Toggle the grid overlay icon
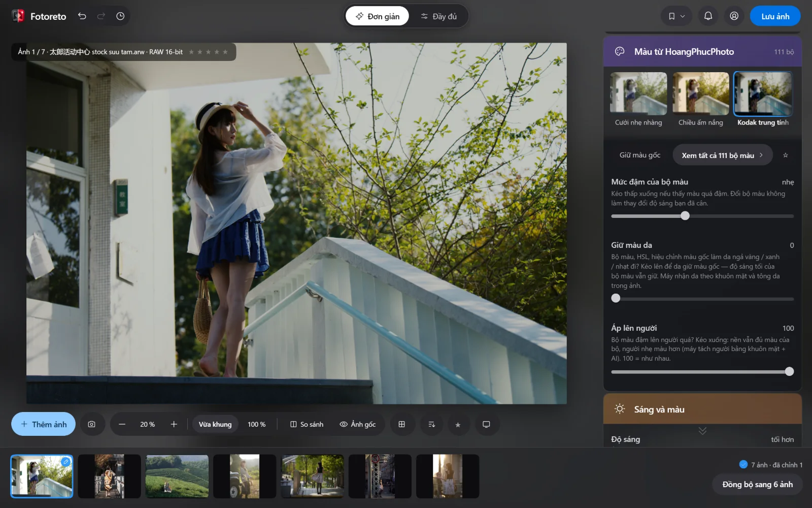Screen dimensions: 812x508 401,424
